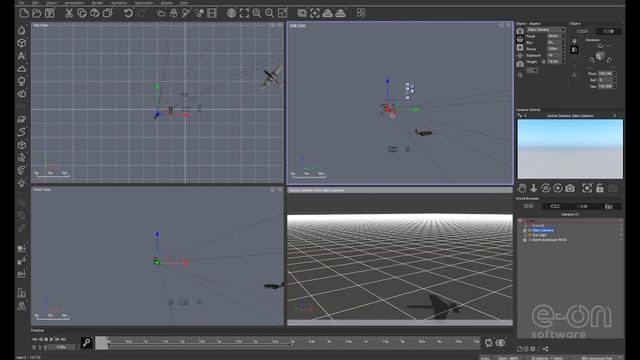Click the Cut scissors icon
The height and width of the screenshot is (360, 640).
click(69, 13)
